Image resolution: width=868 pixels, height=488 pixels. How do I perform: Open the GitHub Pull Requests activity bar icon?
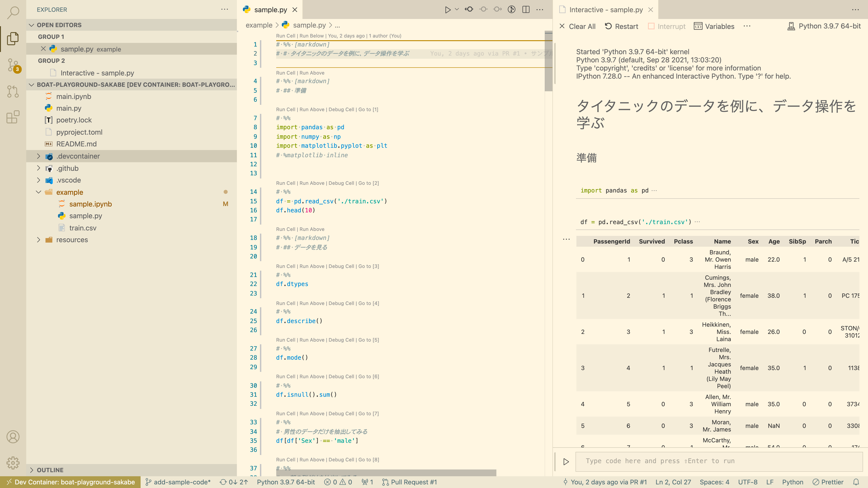[13, 91]
